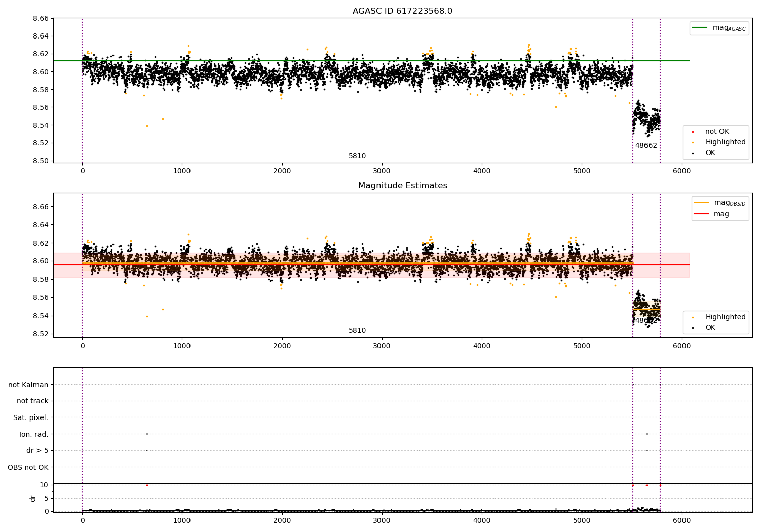Click the 'dr > 5' axis label
Viewport: 760px width, 532px height.
(x=37, y=450)
